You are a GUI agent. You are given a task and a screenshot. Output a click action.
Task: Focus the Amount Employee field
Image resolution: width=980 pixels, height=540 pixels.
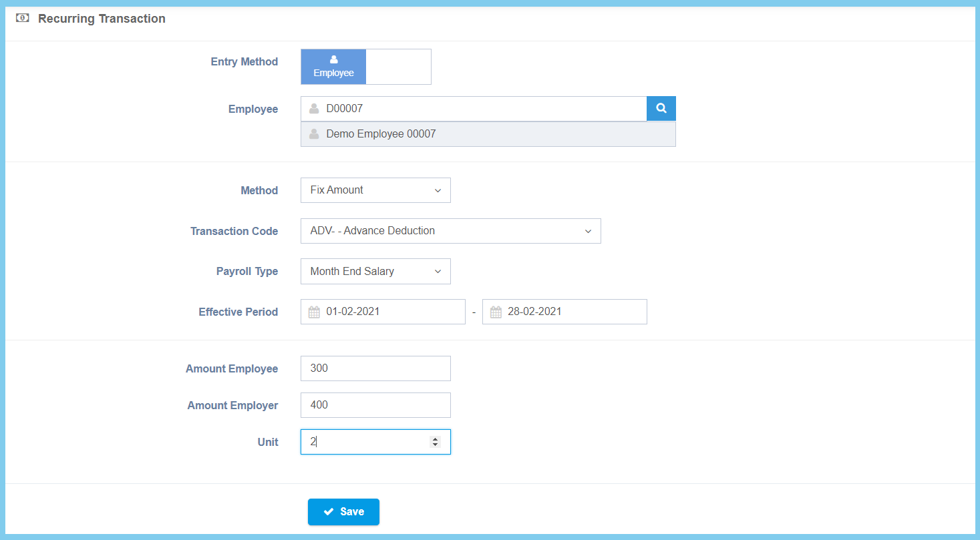pyautogui.click(x=375, y=368)
